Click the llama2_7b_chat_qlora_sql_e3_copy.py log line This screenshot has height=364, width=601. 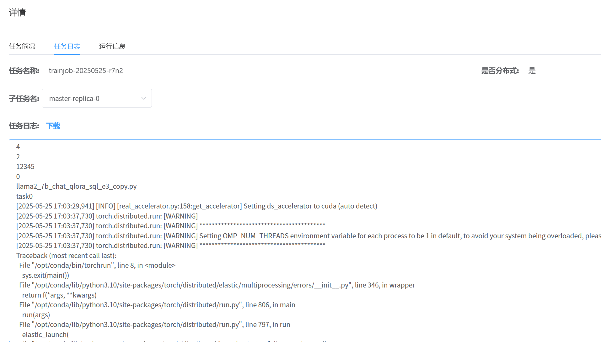pyautogui.click(x=76, y=187)
